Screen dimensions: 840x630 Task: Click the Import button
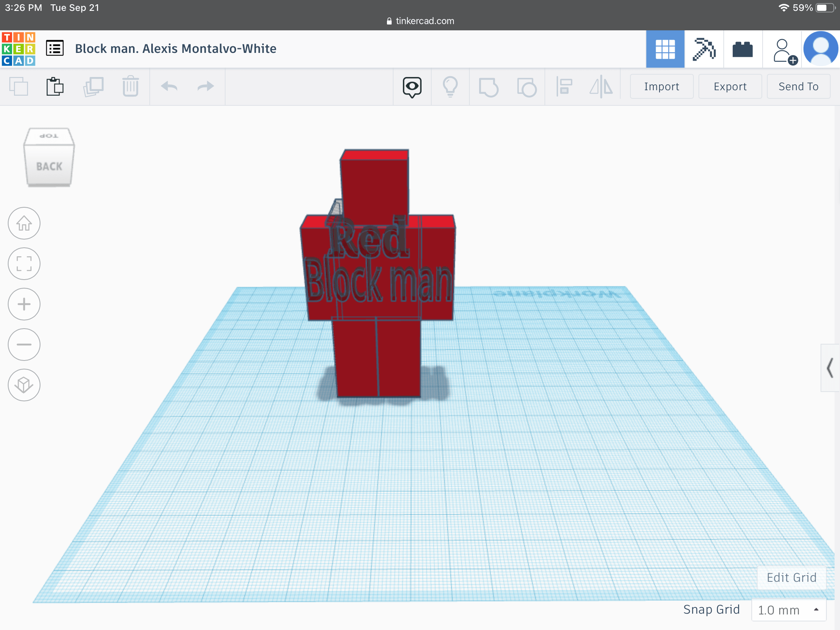[661, 86]
